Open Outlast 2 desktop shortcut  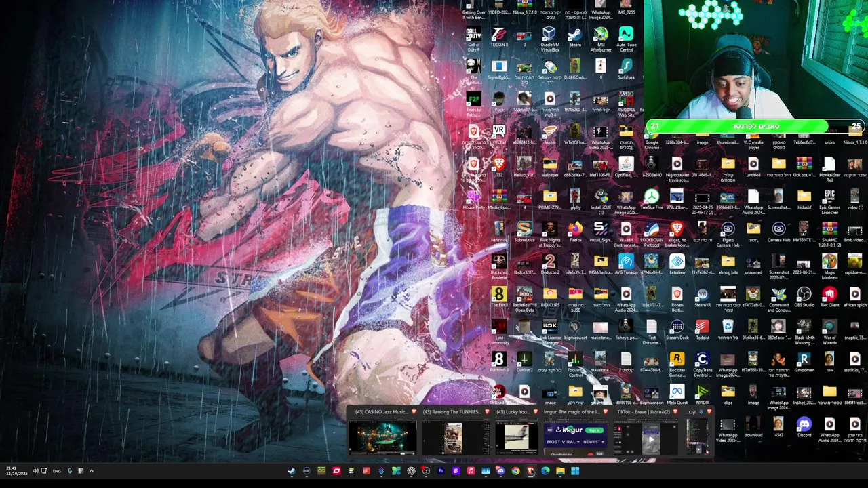click(x=524, y=363)
